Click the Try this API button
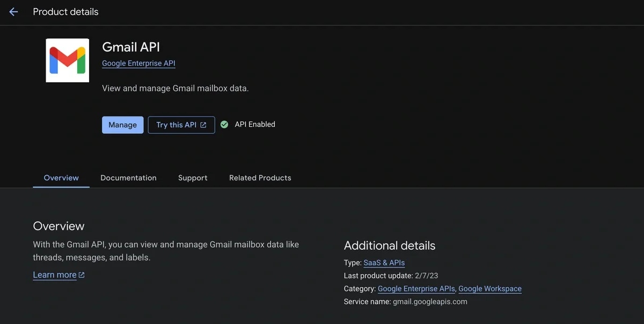The height and width of the screenshot is (324, 644). coord(181,125)
